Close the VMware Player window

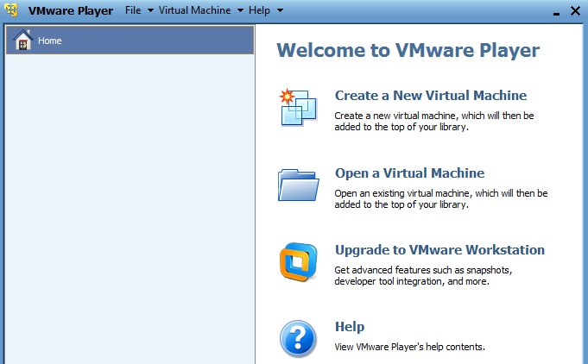coord(575,11)
